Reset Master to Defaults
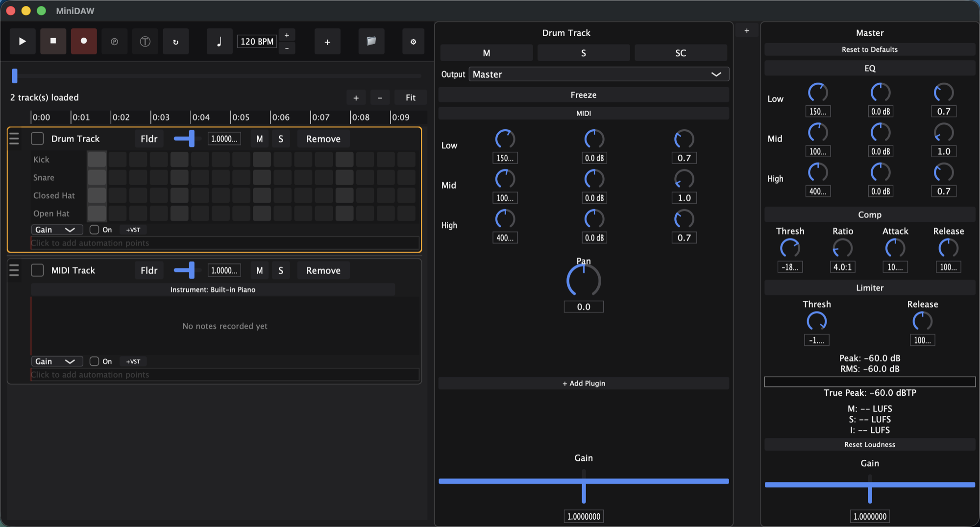The image size is (980, 527). (870, 49)
